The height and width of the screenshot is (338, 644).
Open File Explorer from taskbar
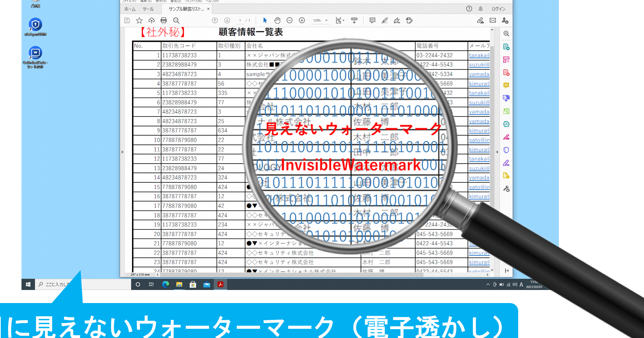click(x=179, y=285)
